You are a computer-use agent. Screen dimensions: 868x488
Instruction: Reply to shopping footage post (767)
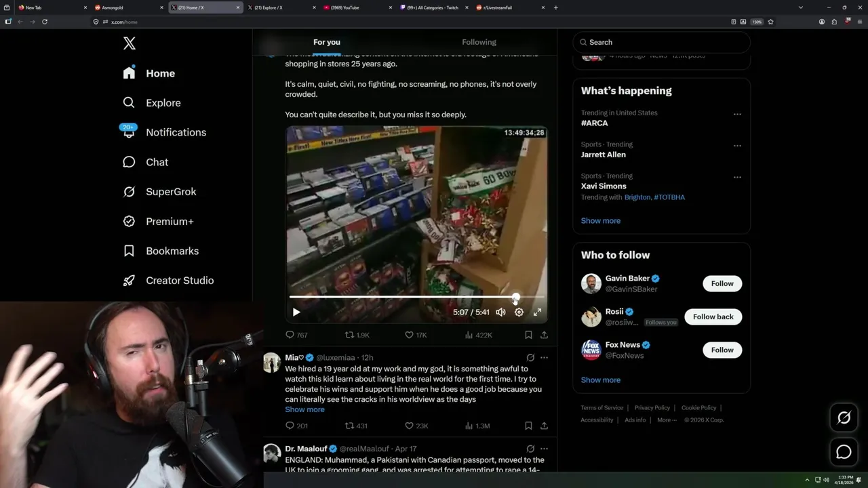[296, 335]
